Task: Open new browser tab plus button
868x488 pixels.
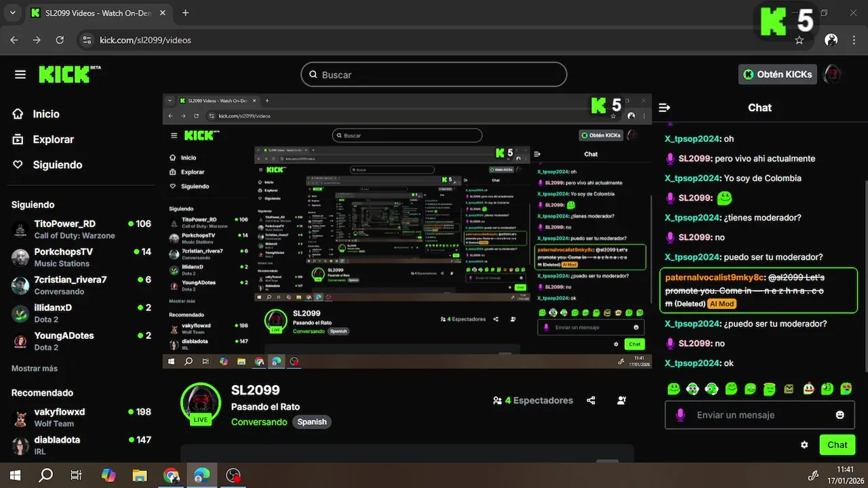Action: coord(185,13)
